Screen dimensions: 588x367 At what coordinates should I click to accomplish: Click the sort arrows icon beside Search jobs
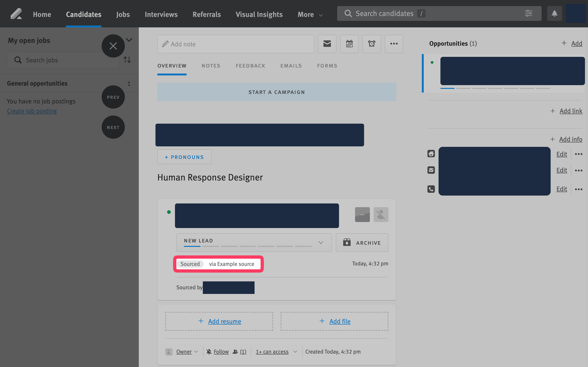pyautogui.click(x=127, y=60)
